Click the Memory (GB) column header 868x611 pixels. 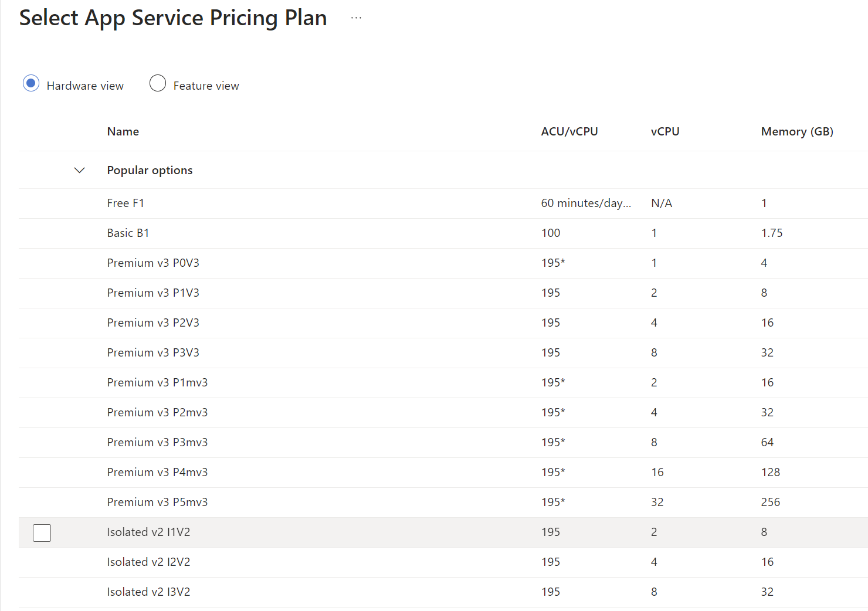797,131
